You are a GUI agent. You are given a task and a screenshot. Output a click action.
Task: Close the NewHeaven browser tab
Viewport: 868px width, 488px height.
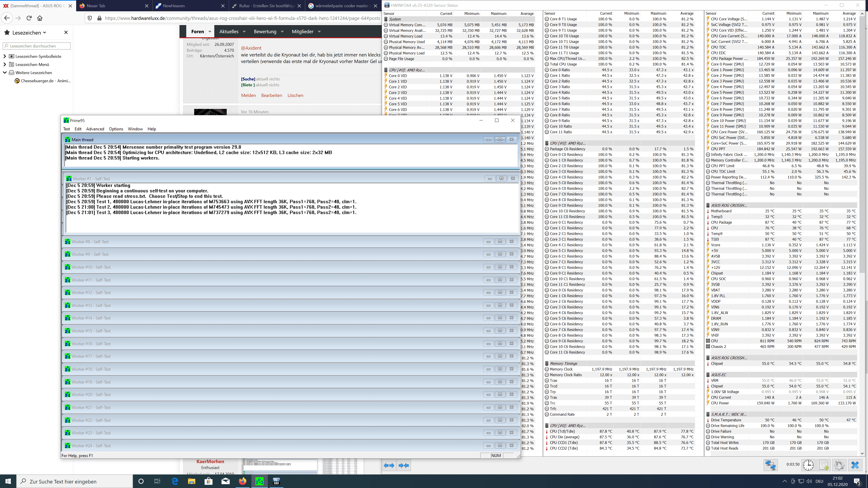223,6
